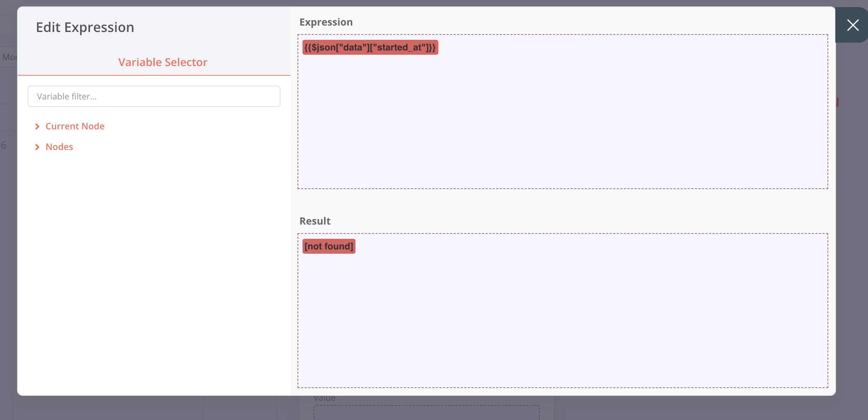Image resolution: width=868 pixels, height=420 pixels.
Task: Click the Current Node tree label
Action: [x=75, y=126]
